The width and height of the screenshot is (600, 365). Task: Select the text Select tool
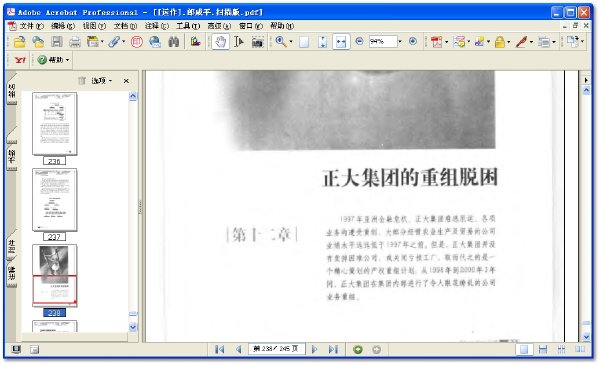239,42
